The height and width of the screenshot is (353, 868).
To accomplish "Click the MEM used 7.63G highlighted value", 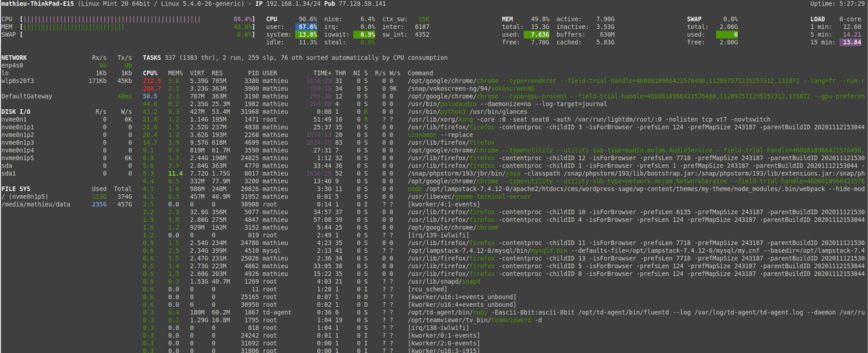I will (x=537, y=34).
